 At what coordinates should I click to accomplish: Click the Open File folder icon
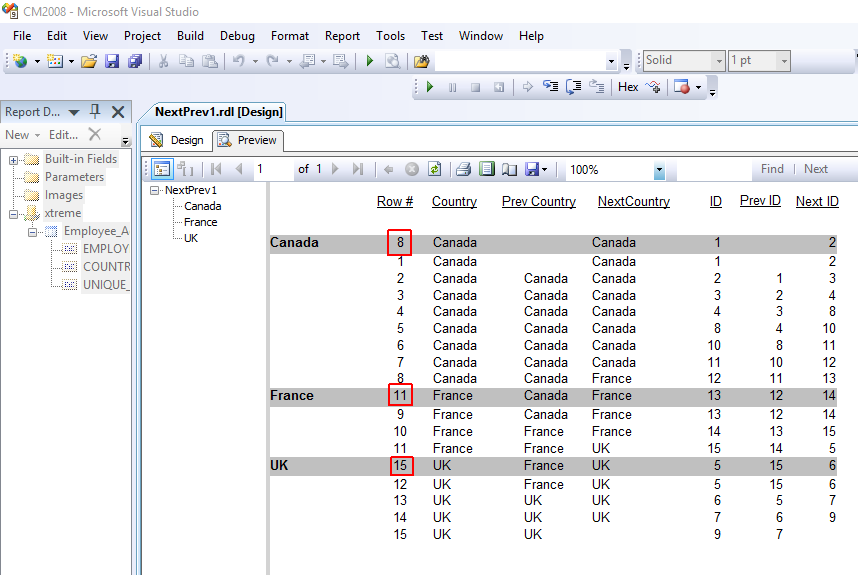[89, 61]
